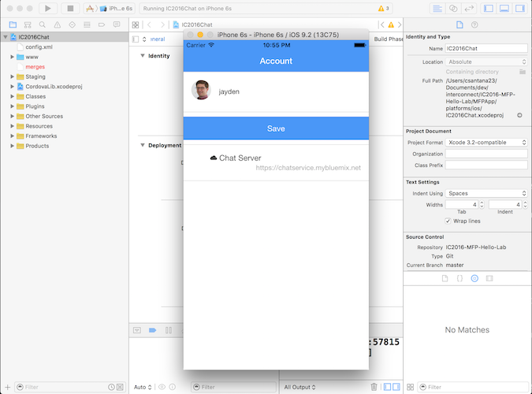Viewport: 532px width, 394px height.
Task: Show the File inspector tab
Action: [459, 24]
